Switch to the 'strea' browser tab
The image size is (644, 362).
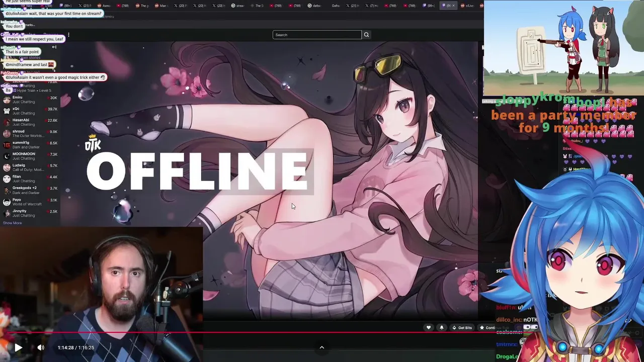238,6
